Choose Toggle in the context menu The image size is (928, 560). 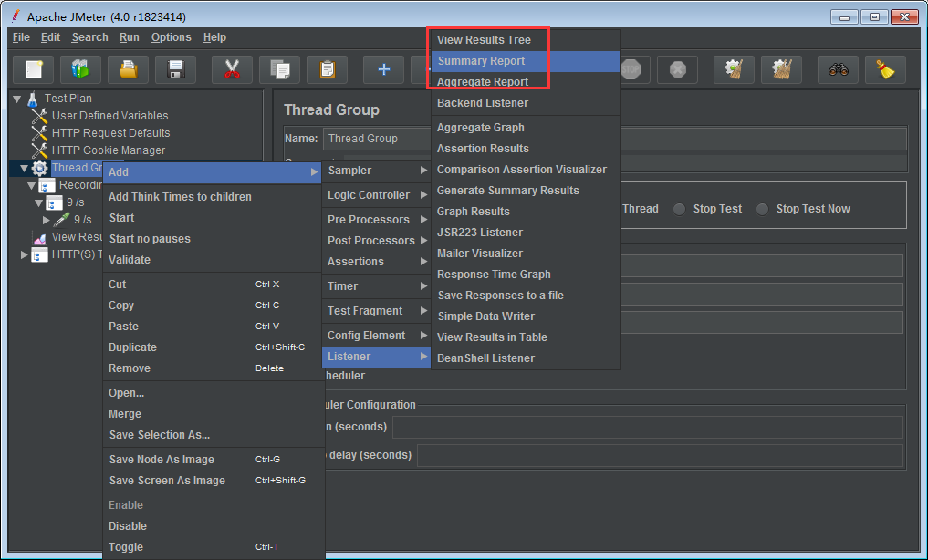point(212,547)
